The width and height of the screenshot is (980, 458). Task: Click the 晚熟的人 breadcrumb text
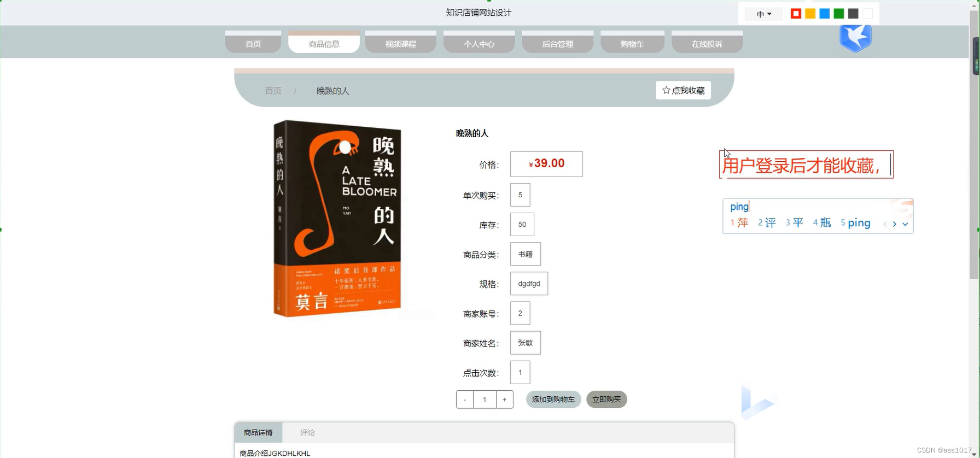[332, 91]
